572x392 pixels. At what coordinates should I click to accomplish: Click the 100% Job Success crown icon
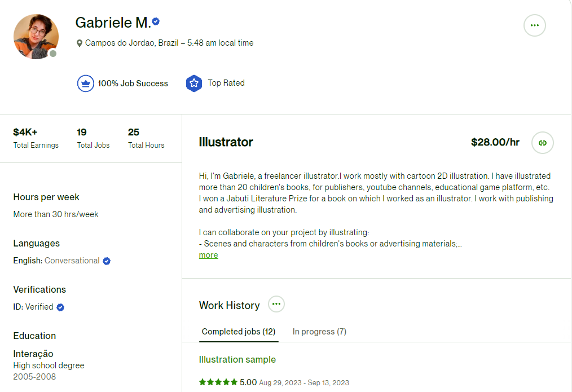[85, 83]
